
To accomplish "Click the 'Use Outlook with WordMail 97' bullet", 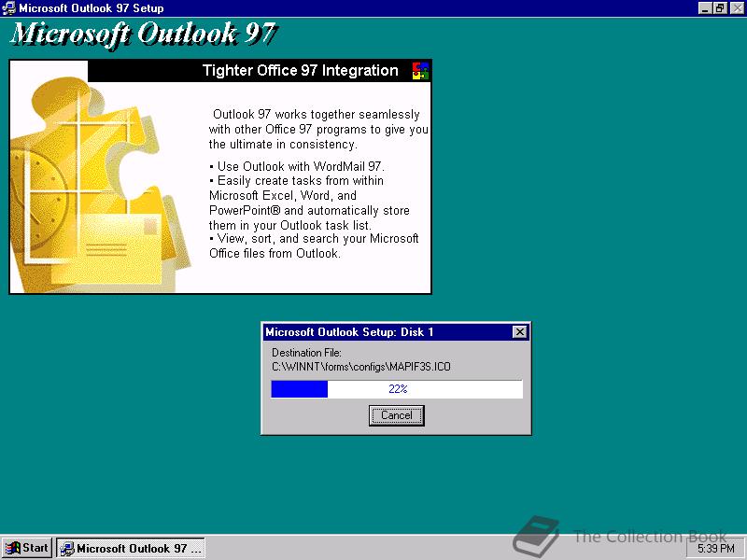I will pyautogui.click(x=296, y=167).
